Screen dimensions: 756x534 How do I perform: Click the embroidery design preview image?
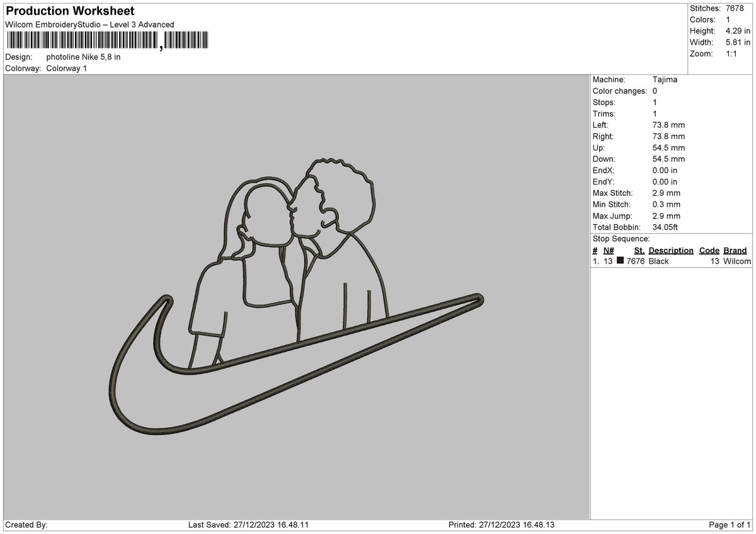coord(296,297)
